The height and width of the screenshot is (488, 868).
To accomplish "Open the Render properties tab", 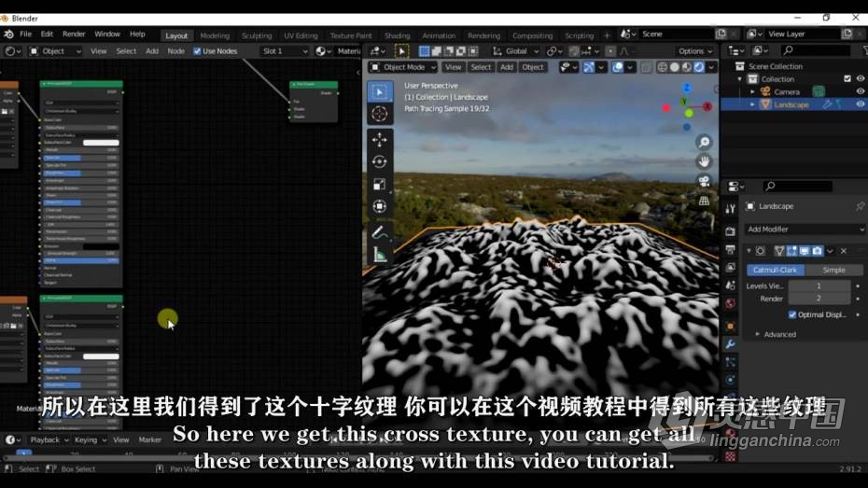I will (x=730, y=231).
